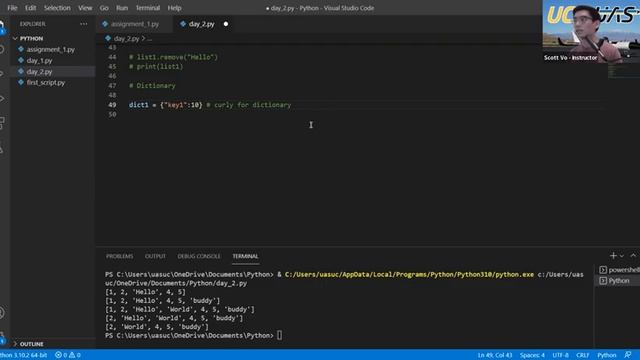Maximize the panel with the up chevron
Image resolution: width=640 pixels, height=360 pixels.
pos(633,256)
